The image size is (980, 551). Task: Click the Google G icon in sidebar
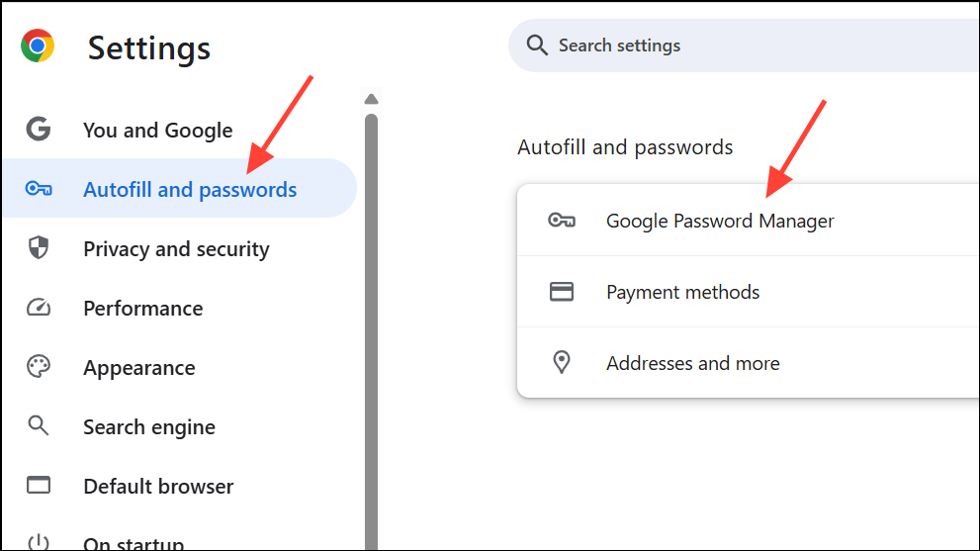[x=39, y=129]
